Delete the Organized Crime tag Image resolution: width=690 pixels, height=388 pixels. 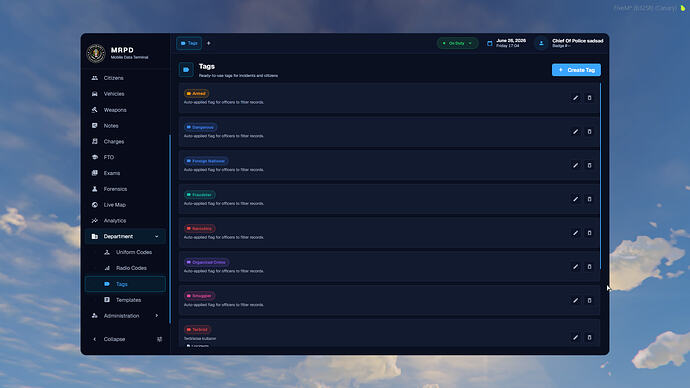pos(589,267)
